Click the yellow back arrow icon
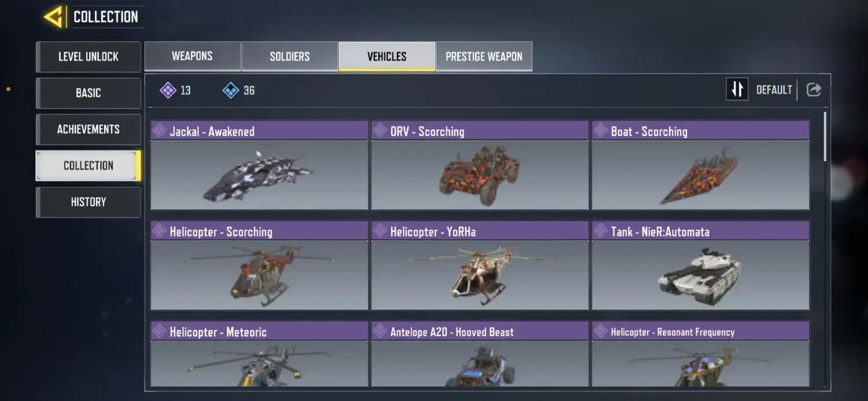This screenshot has width=868, height=401. pyautogui.click(x=53, y=17)
